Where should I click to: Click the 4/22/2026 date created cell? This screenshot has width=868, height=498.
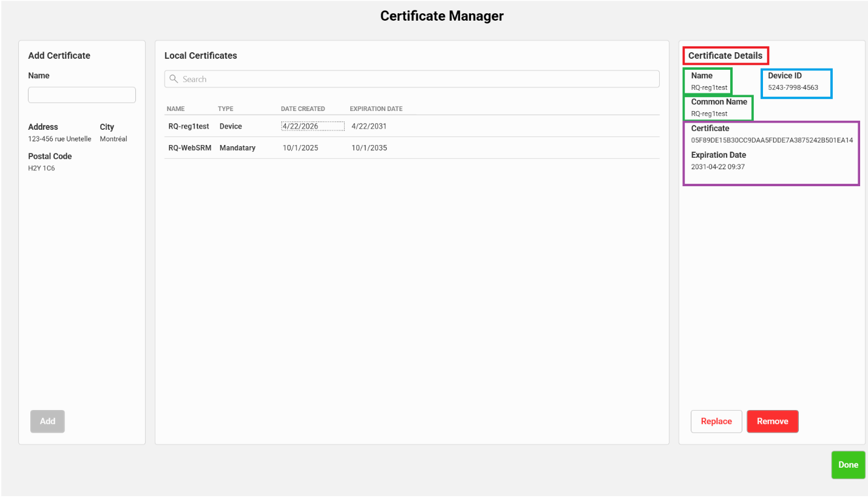(313, 126)
